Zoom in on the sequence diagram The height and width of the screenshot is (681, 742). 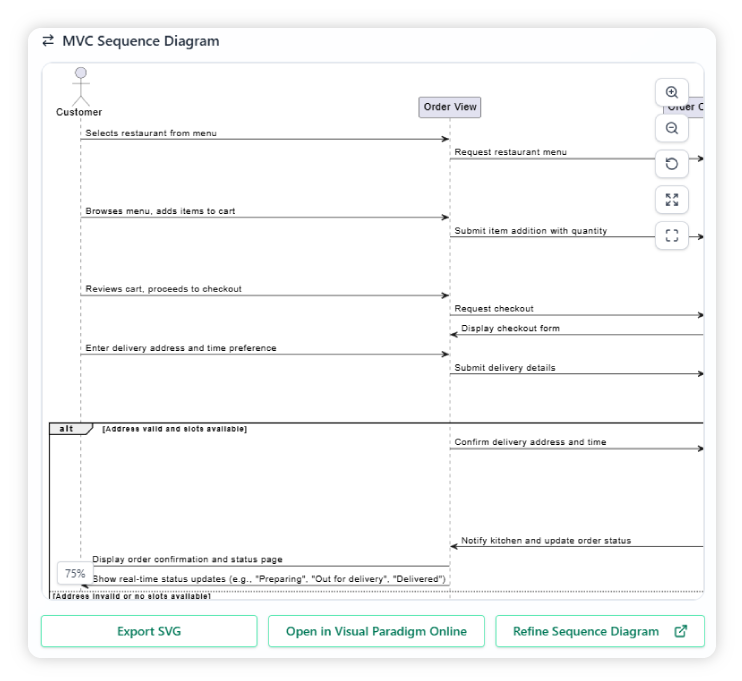tap(672, 93)
